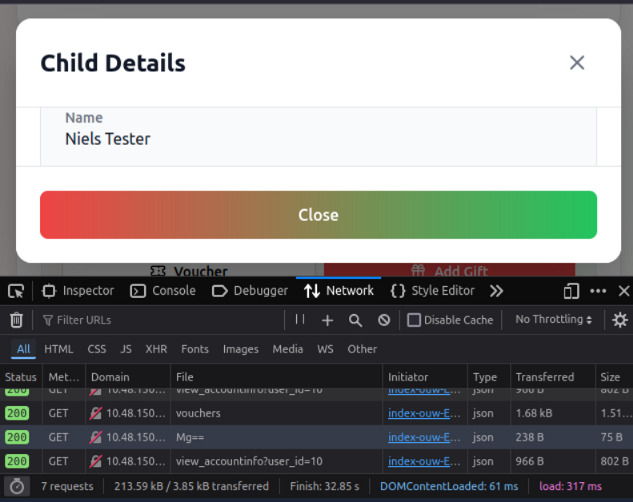Click the Niels Tester name value

[108, 139]
